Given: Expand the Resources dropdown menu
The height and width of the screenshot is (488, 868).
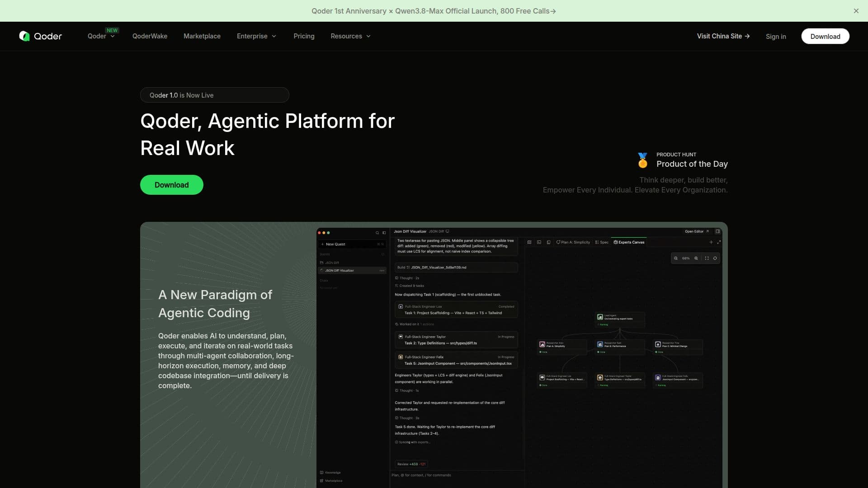Looking at the screenshot, I should tap(350, 36).
